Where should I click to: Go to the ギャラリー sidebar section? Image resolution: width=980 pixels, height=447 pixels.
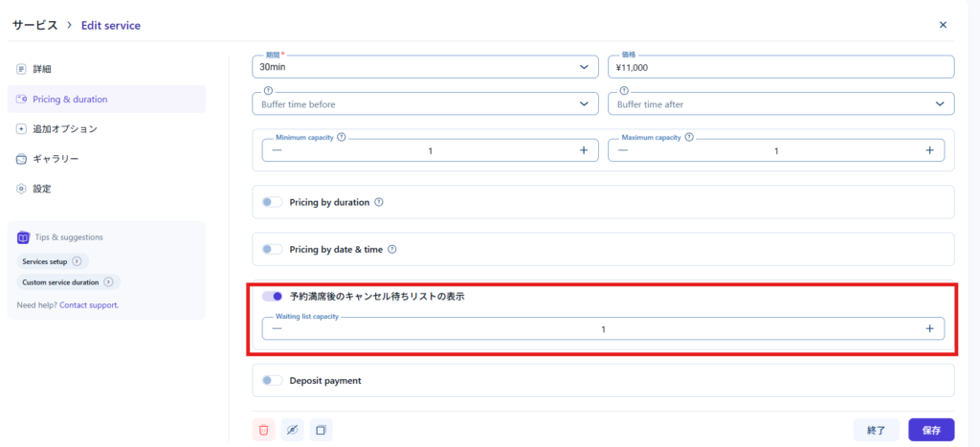(56, 159)
